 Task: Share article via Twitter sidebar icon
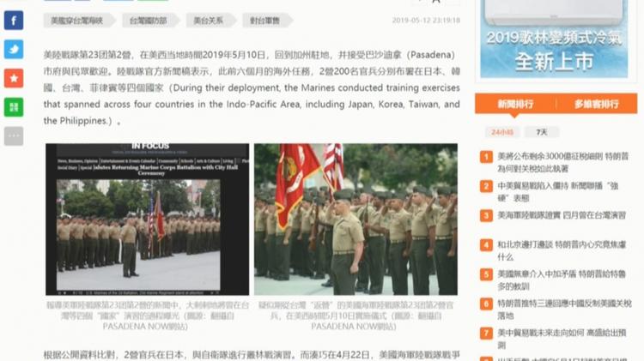[x=14, y=49]
